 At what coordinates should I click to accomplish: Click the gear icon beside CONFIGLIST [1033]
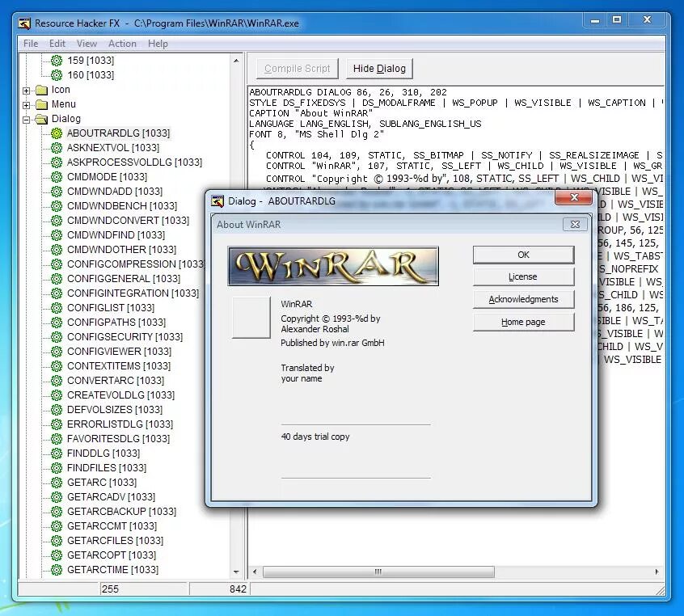coord(57,308)
